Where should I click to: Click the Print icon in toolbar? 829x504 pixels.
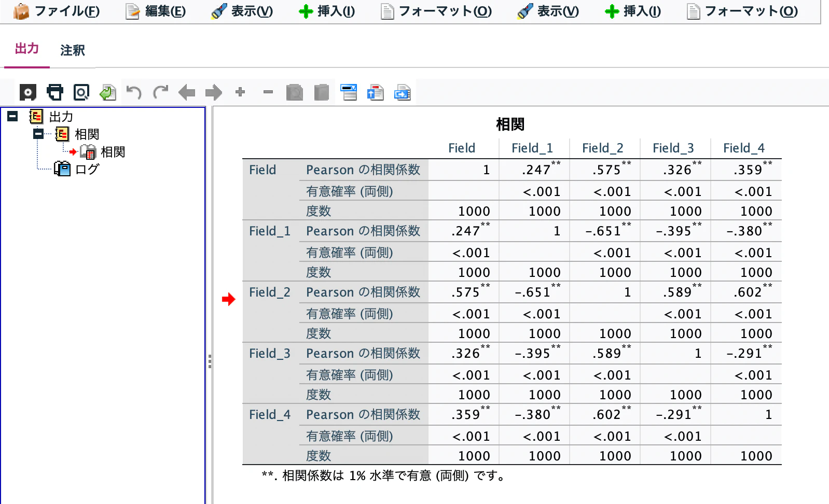click(55, 93)
